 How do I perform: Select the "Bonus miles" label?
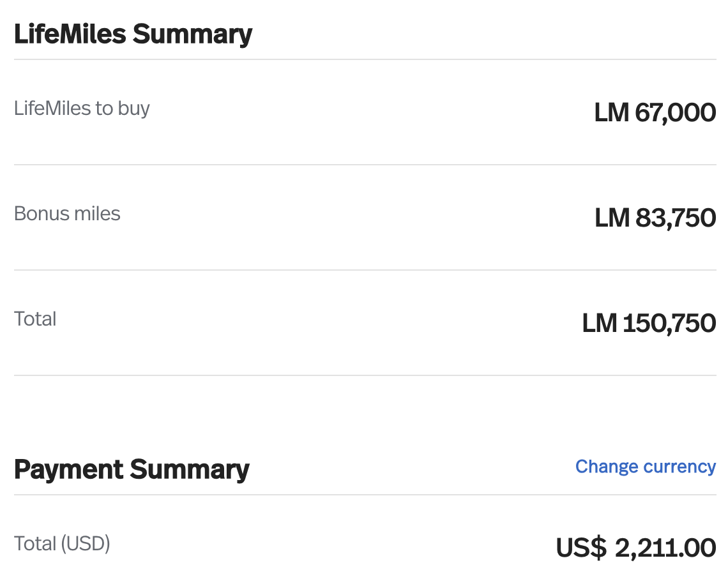click(67, 213)
